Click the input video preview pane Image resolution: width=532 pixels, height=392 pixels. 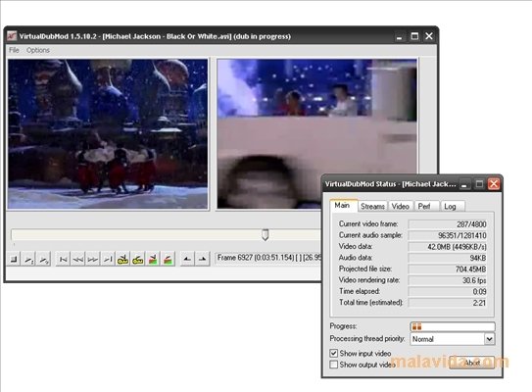click(x=108, y=133)
